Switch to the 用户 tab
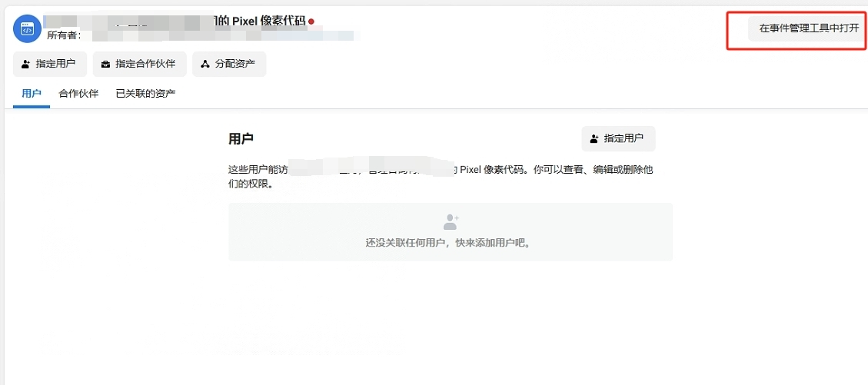The image size is (868, 385). pyautogui.click(x=32, y=94)
